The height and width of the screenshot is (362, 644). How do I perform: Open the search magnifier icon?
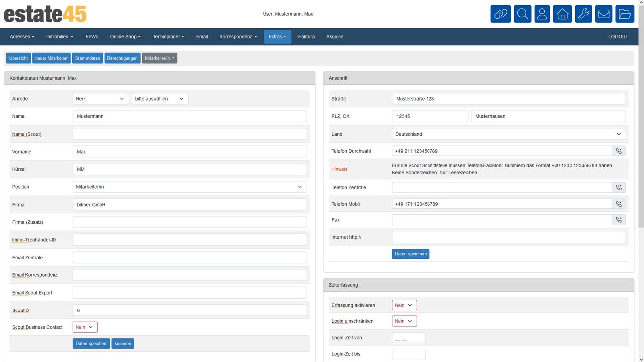[x=522, y=14]
